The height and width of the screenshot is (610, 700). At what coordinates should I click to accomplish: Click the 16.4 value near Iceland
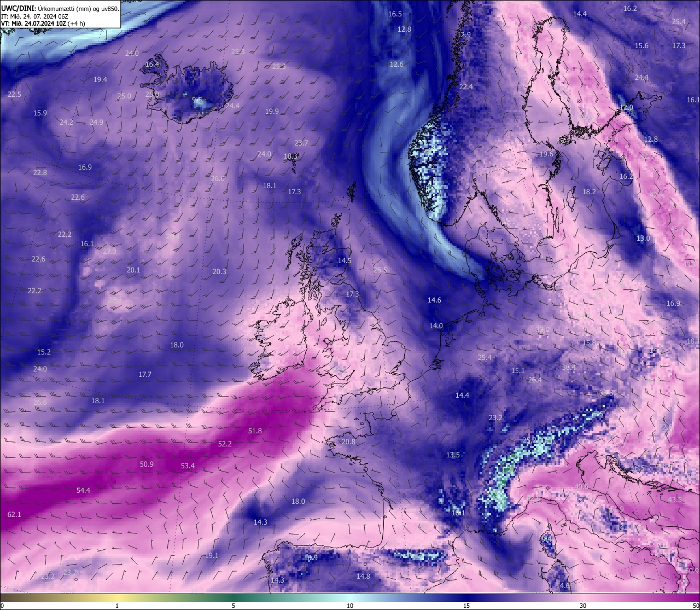pos(152,65)
